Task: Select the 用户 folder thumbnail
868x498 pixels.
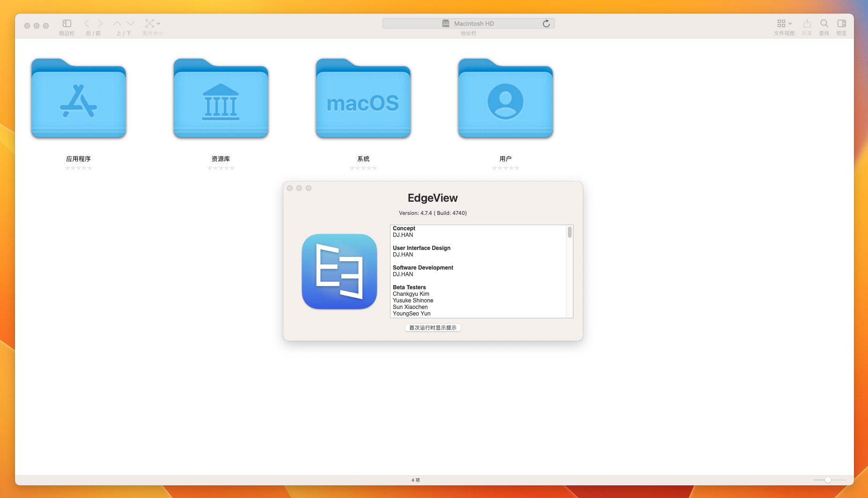Action: (x=506, y=98)
